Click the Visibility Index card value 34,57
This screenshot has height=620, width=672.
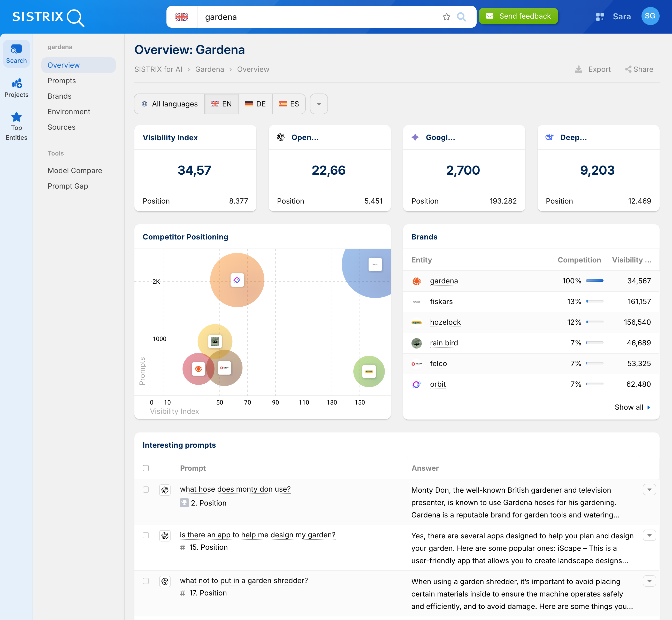click(x=194, y=170)
